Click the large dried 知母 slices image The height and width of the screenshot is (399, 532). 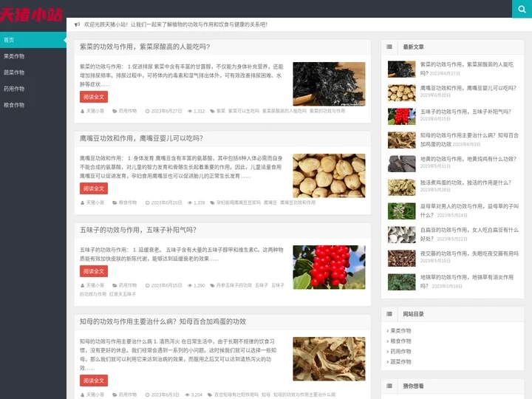(329, 358)
